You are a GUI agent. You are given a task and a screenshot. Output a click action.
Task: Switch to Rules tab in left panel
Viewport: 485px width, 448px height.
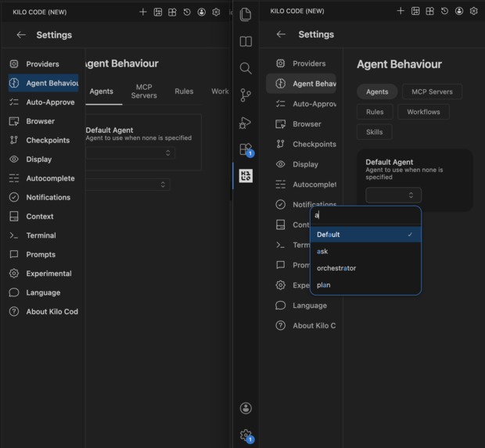pos(184,91)
